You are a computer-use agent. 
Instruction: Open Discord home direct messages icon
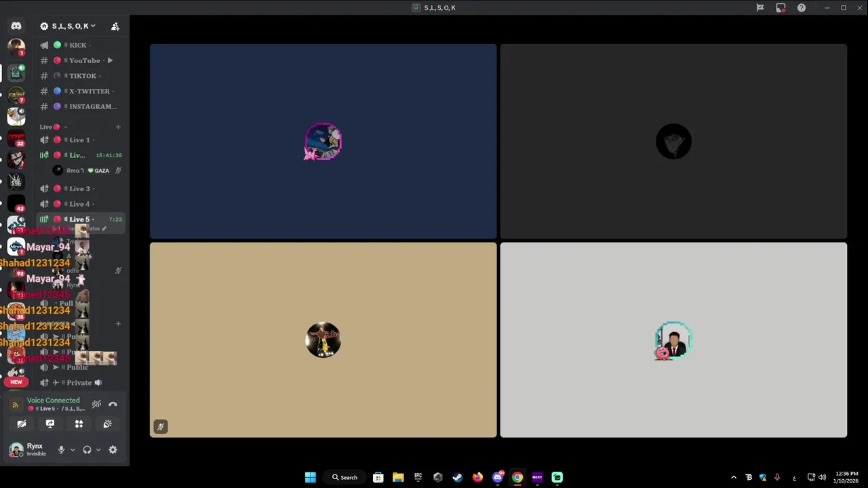(x=16, y=26)
